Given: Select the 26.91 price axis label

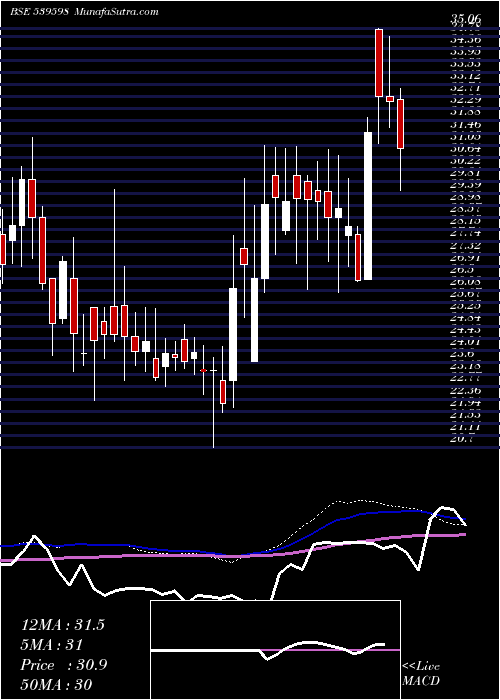Looking at the screenshot, I should tap(466, 258).
